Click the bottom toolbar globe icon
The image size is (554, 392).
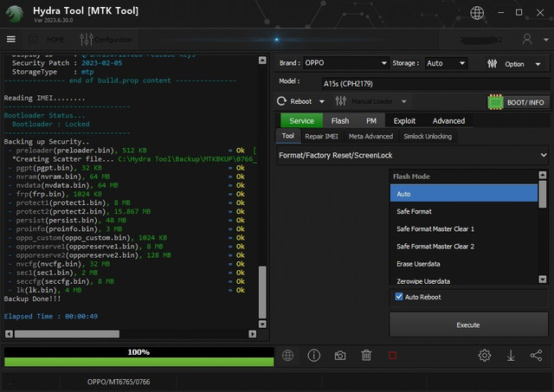click(x=287, y=356)
